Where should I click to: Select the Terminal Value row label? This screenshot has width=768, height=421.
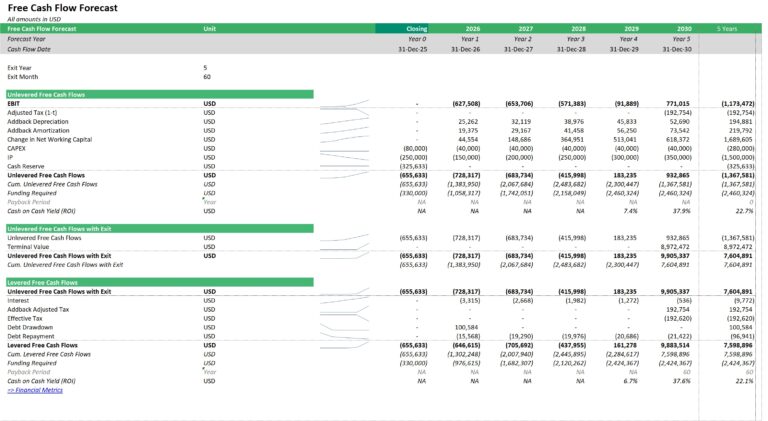[28, 247]
